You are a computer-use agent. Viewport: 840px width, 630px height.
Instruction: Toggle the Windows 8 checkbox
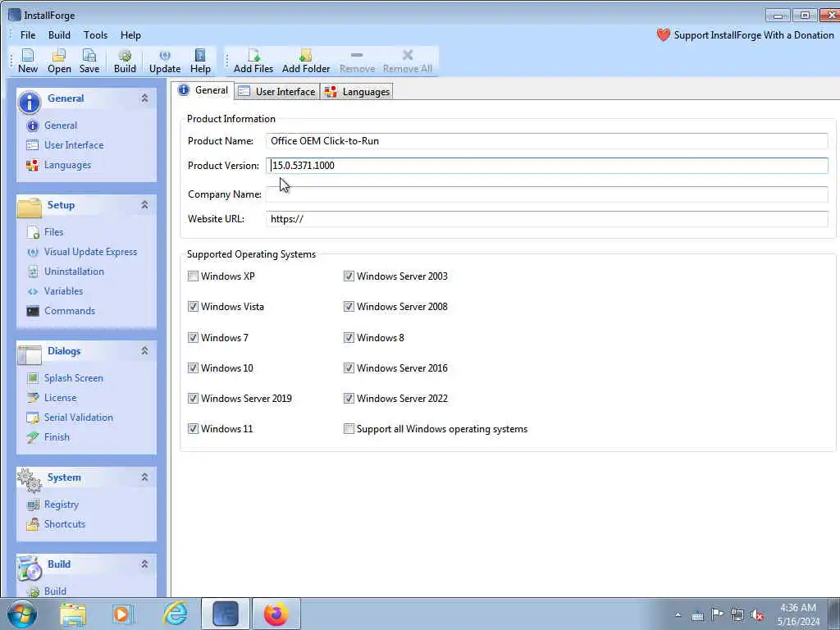[x=349, y=337]
